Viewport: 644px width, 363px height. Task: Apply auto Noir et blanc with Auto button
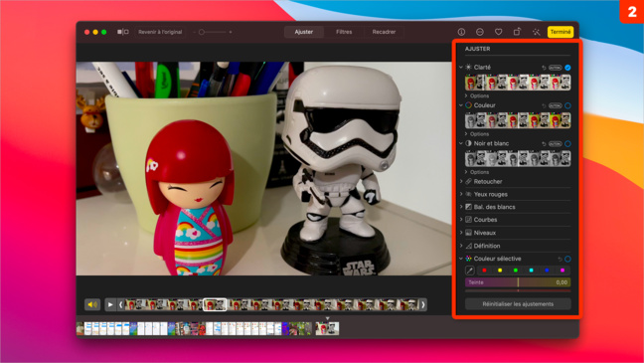(x=555, y=144)
